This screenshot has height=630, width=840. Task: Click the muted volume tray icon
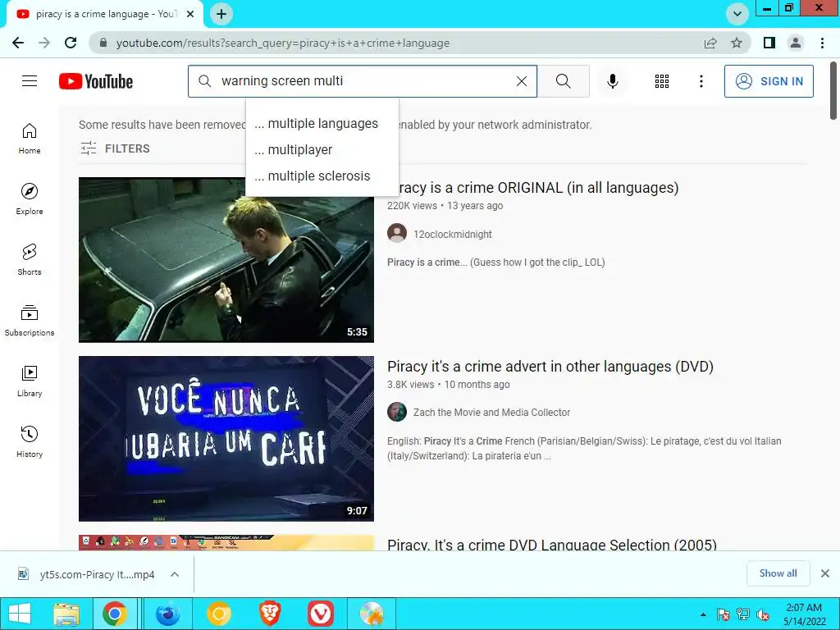coord(763,614)
